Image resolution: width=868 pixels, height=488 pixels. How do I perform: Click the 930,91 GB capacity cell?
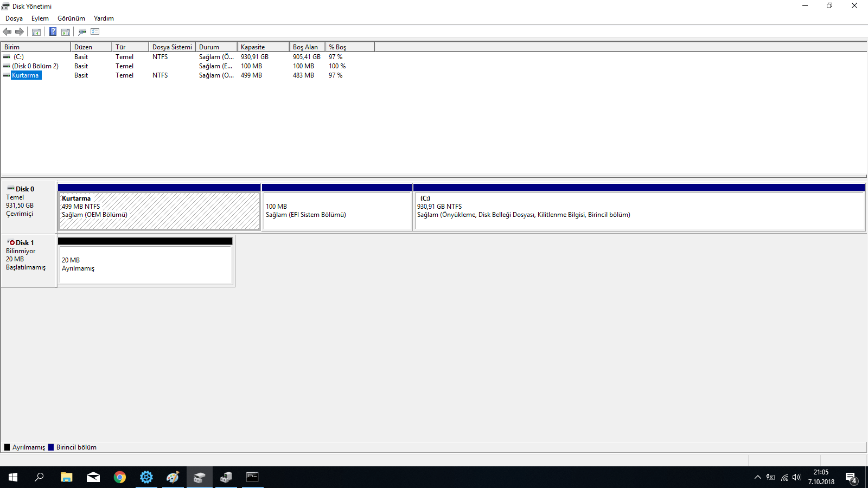point(254,57)
